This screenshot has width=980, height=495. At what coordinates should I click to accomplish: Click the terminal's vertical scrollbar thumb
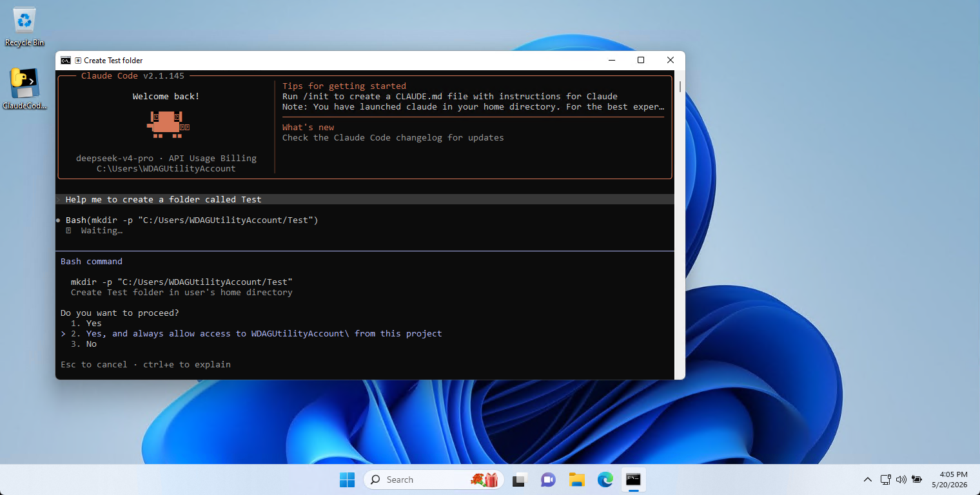coord(680,86)
